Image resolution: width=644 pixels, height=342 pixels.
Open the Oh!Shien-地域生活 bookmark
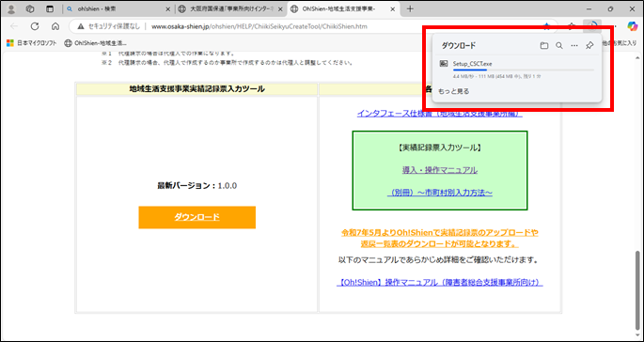click(x=96, y=42)
